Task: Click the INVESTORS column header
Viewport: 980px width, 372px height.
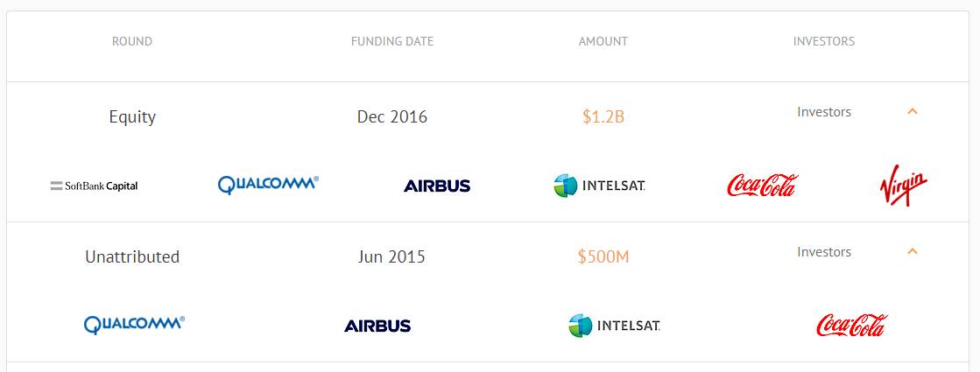Action: (x=824, y=42)
